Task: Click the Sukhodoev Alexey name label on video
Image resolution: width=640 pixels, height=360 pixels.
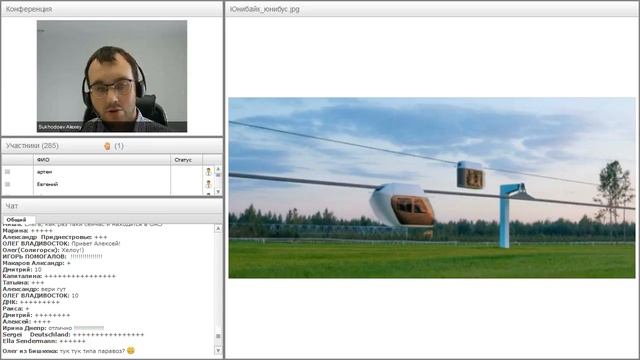Action: click(60, 127)
